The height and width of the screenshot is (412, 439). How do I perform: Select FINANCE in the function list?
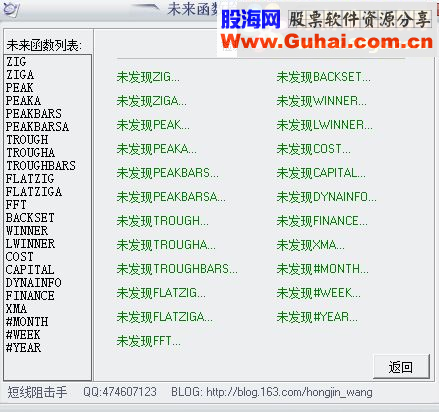pyautogui.click(x=30, y=296)
